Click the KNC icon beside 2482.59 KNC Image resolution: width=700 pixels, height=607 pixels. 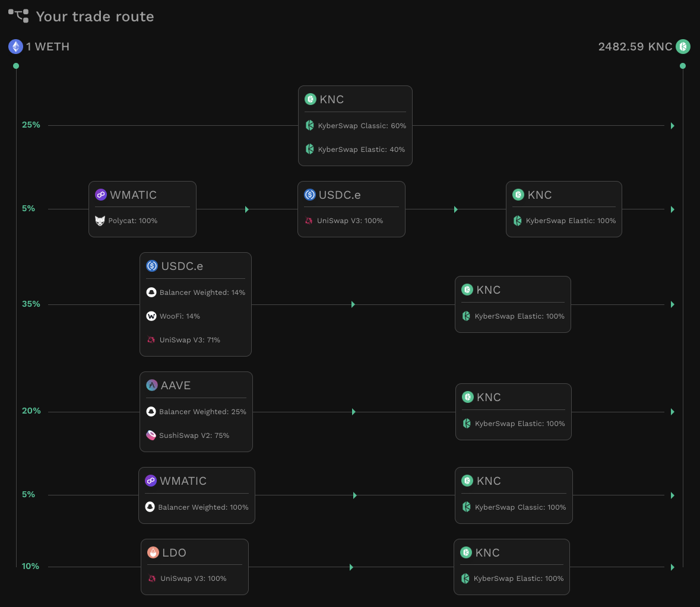tap(683, 46)
